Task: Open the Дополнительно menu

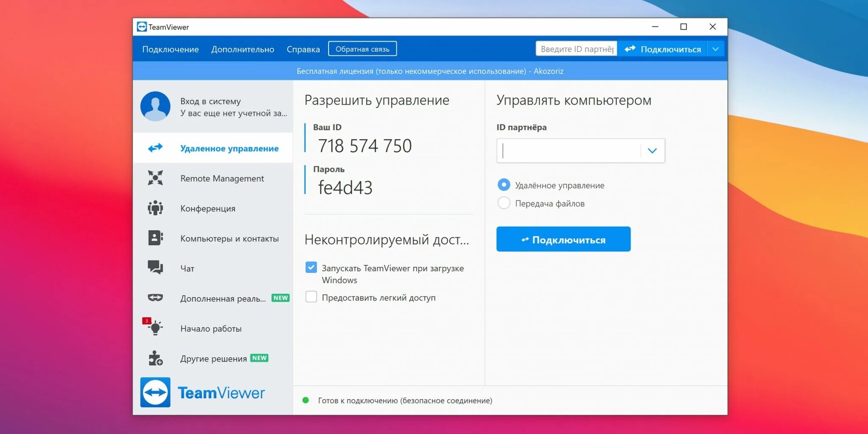Action: tap(243, 49)
